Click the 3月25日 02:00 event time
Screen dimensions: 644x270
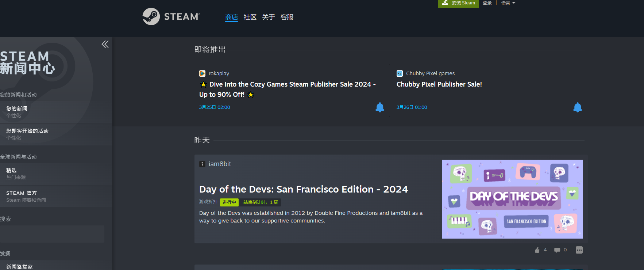(215, 107)
